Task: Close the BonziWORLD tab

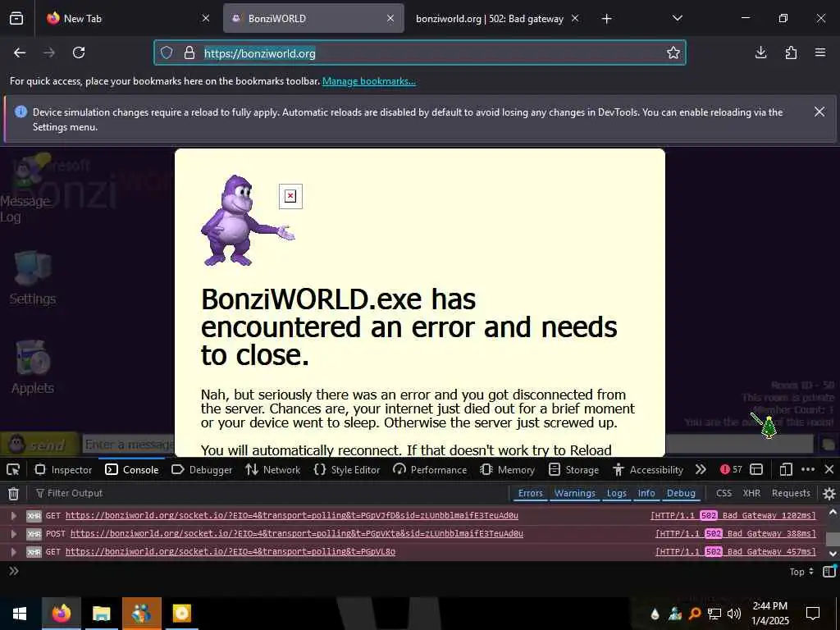Action: pyautogui.click(x=390, y=19)
